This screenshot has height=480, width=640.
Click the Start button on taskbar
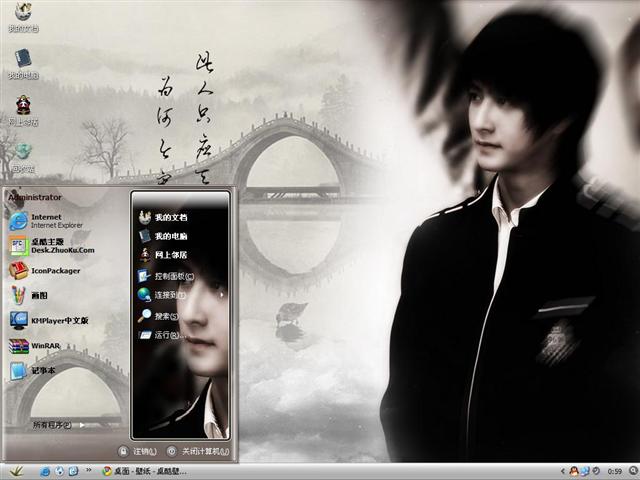point(16,471)
